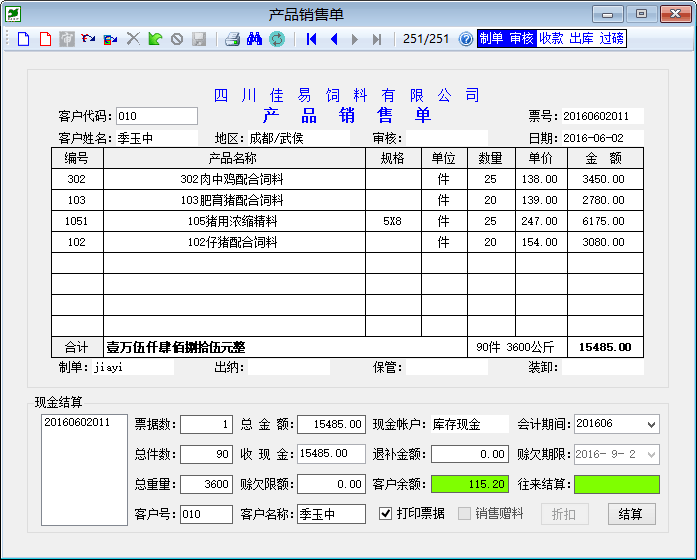Select the 制单 status step

tap(492, 39)
